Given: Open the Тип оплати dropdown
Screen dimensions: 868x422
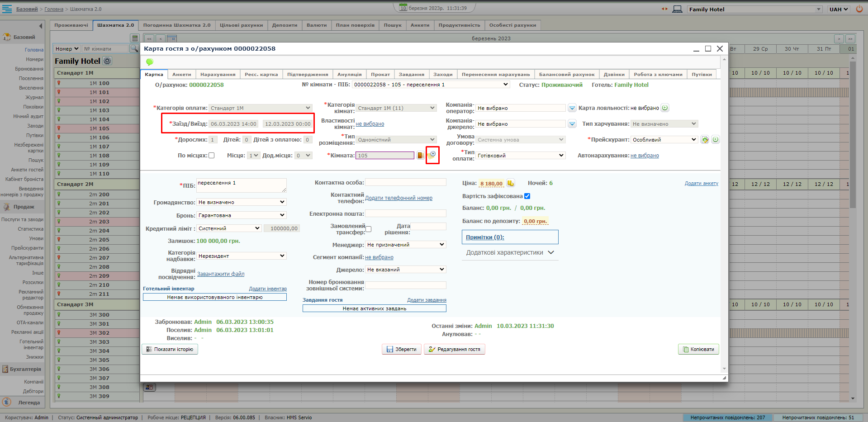Looking at the screenshot, I should 521,156.
